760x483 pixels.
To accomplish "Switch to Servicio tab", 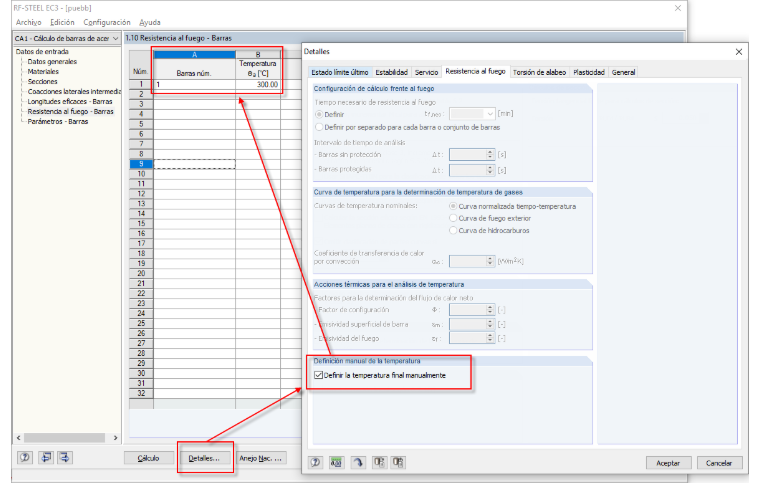I will click(427, 72).
